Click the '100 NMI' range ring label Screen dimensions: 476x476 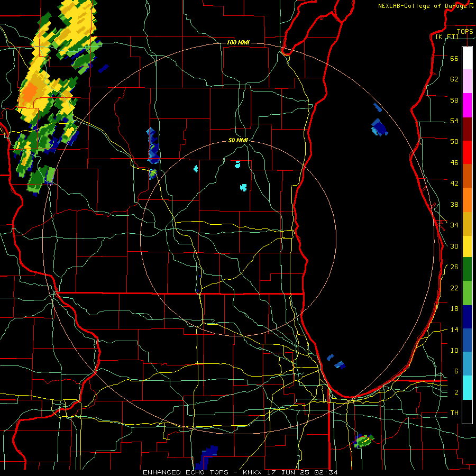238,42
